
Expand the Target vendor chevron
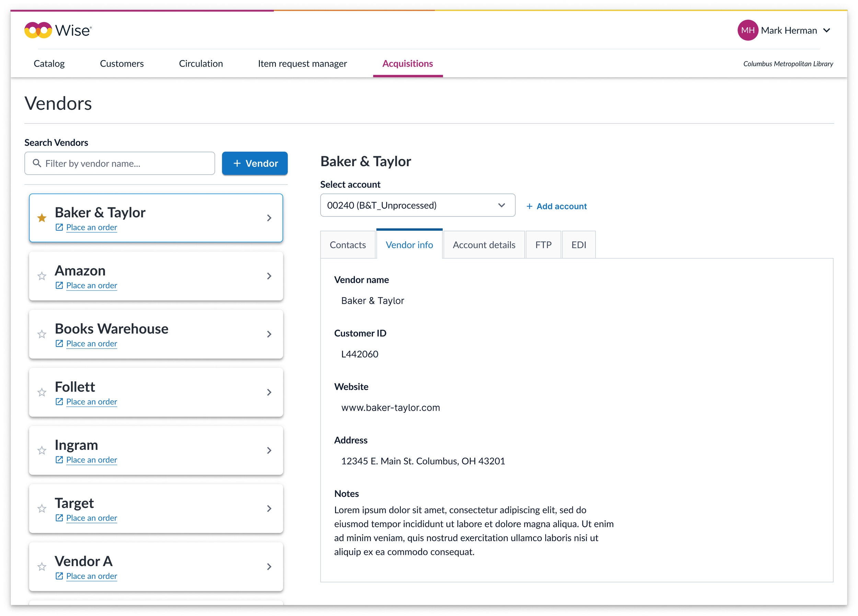click(269, 509)
